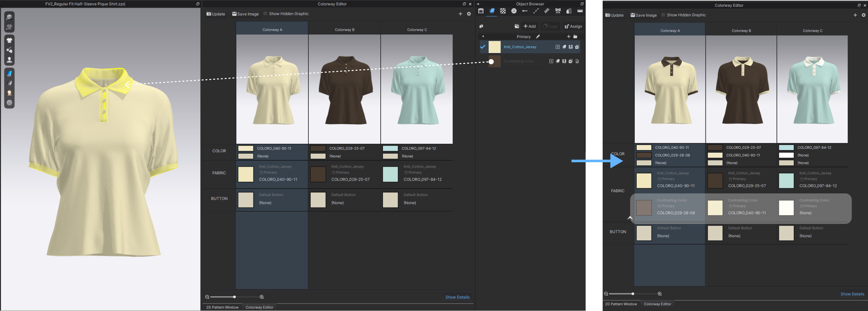Image resolution: width=868 pixels, height=311 pixels.
Task: Open the Puckering zigzag tab in Object Browser
Action: tap(547, 11)
